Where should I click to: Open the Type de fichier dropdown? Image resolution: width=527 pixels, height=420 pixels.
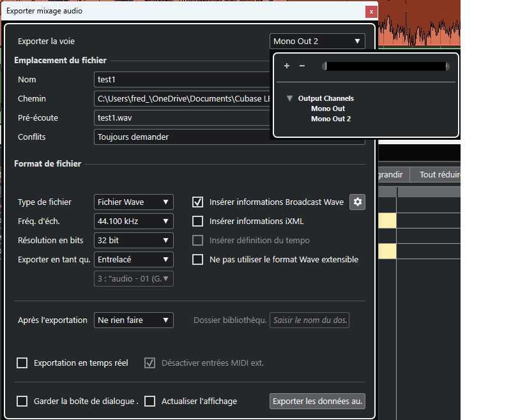pos(134,202)
